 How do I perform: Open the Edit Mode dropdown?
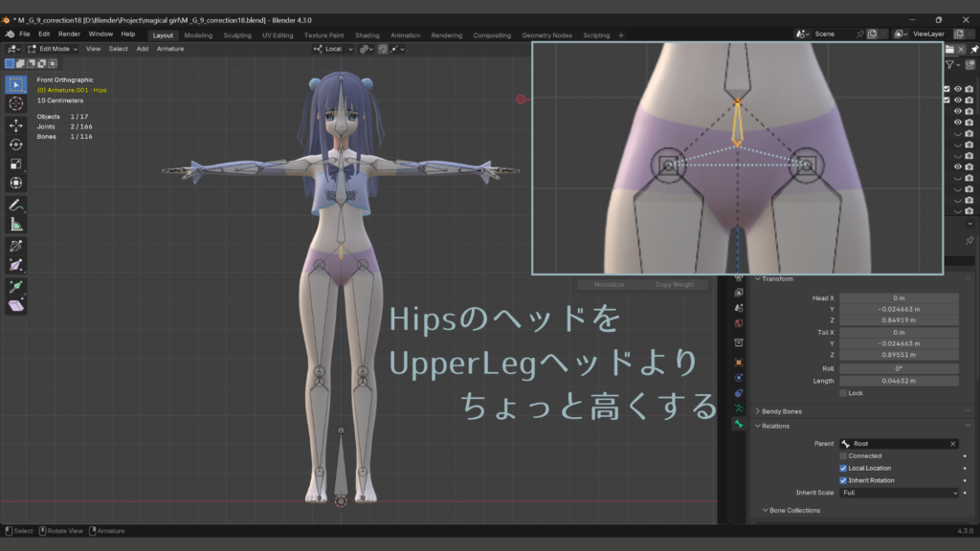pyautogui.click(x=51, y=49)
